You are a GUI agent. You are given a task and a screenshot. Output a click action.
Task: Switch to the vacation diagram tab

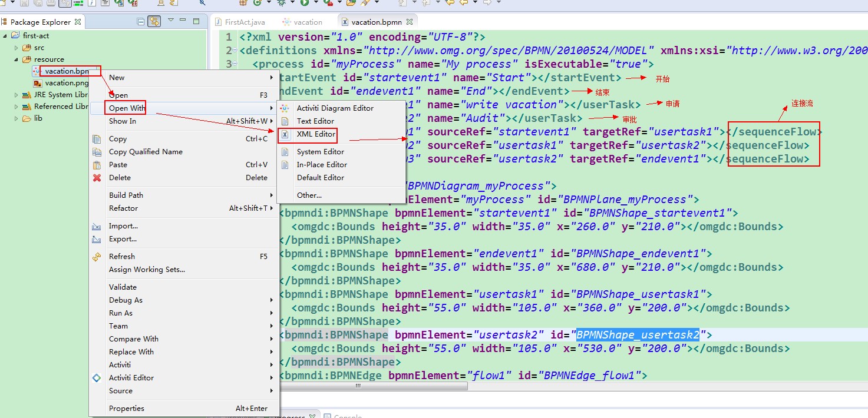pyautogui.click(x=303, y=22)
